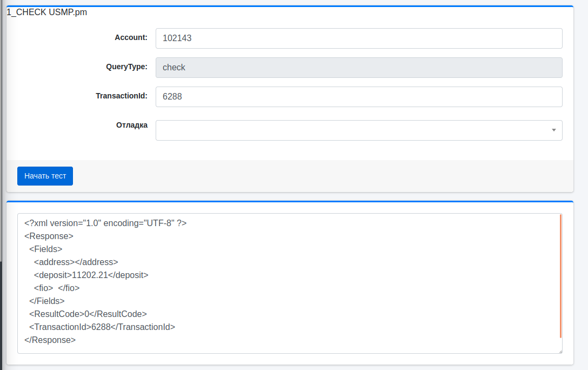588x370 pixels.
Task: Click the "TransactionId:" form label
Action: 122,96
